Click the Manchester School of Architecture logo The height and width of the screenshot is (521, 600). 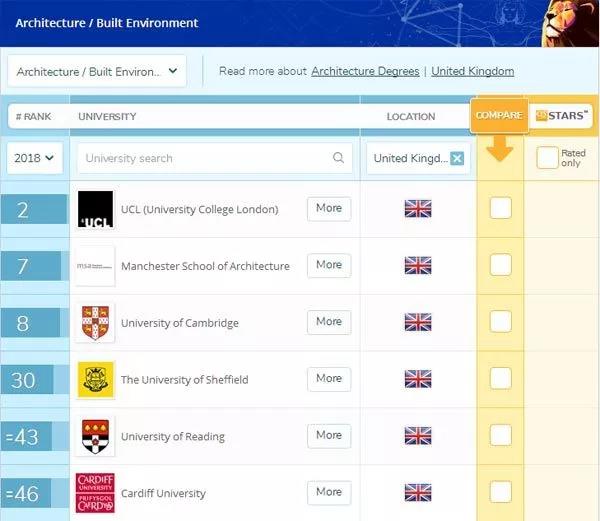click(x=95, y=266)
